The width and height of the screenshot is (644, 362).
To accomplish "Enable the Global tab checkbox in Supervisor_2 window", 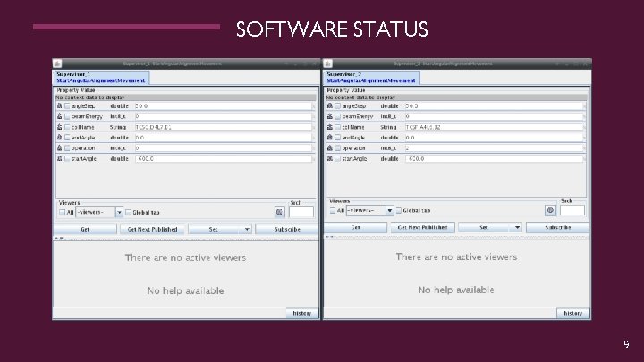I will pos(398,210).
